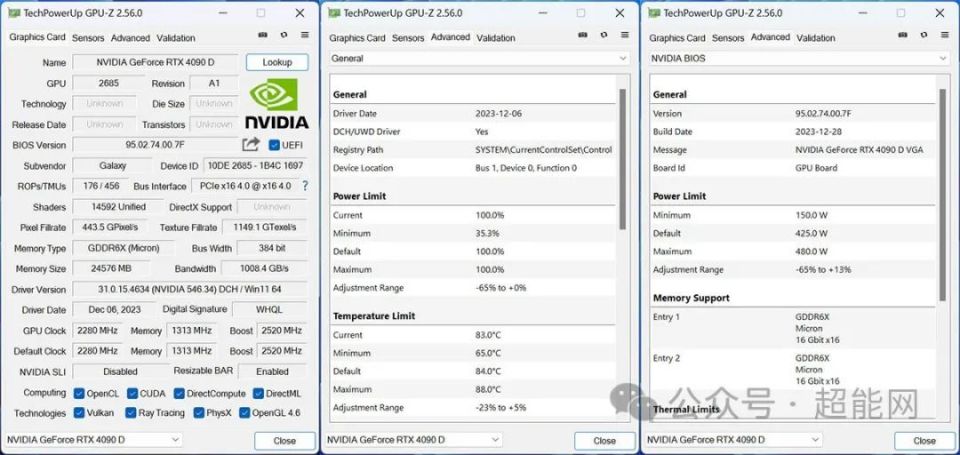
Task: Click the Build Date value 2023-12-28
Action: 819,132
